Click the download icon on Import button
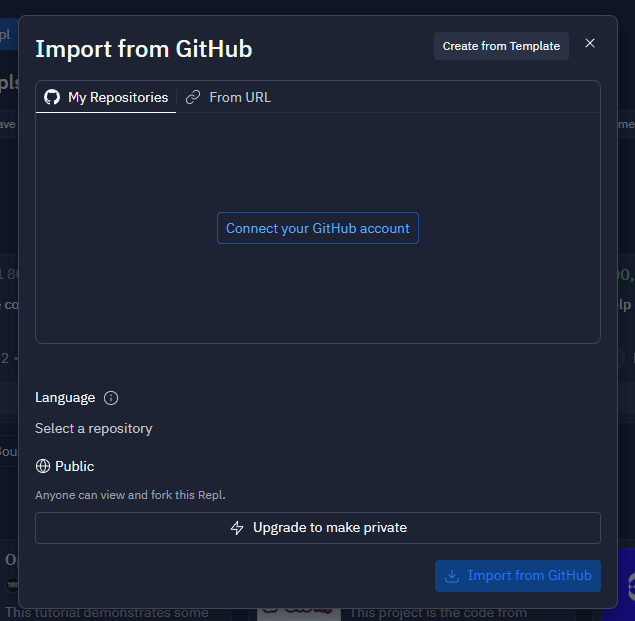 click(452, 576)
